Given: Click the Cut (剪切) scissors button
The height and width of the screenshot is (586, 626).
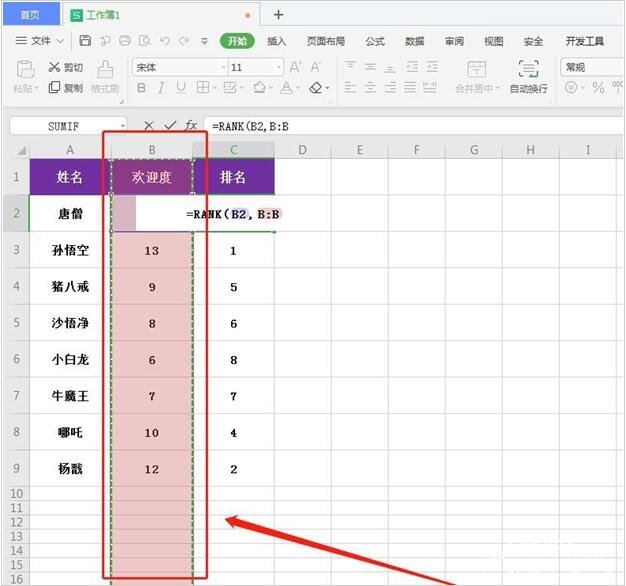Looking at the screenshot, I should pyautogui.click(x=65, y=67).
